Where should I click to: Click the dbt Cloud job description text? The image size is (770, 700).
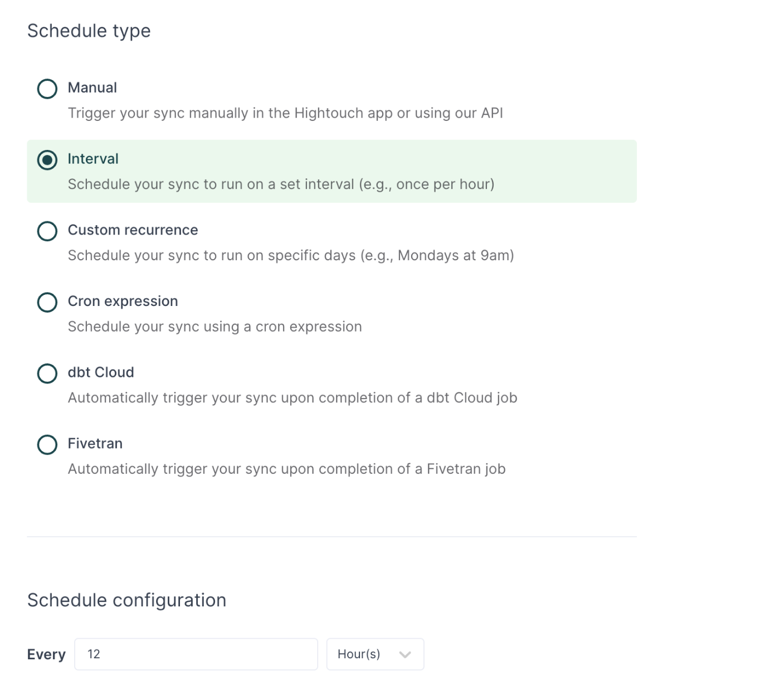[293, 398]
